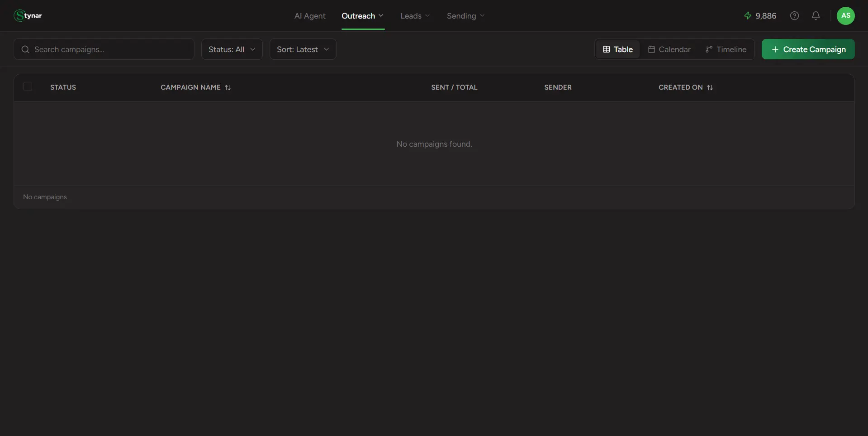Open the Status: All dropdown
The height and width of the screenshot is (436, 868).
point(232,49)
